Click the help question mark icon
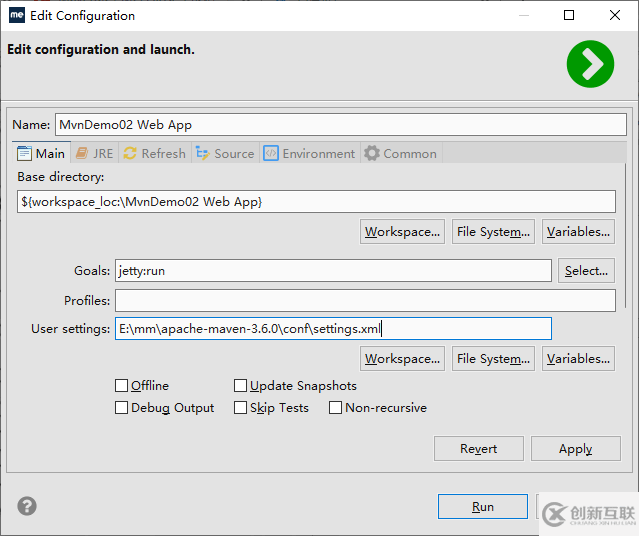Image resolution: width=639 pixels, height=536 pixels. (27, 506)
